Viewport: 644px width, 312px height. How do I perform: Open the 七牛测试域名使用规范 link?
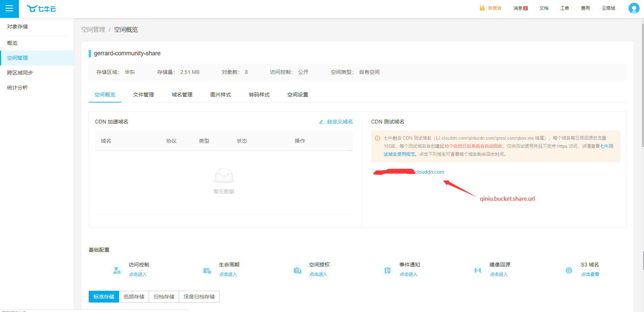pyautogui.click(x=498, y=150)
